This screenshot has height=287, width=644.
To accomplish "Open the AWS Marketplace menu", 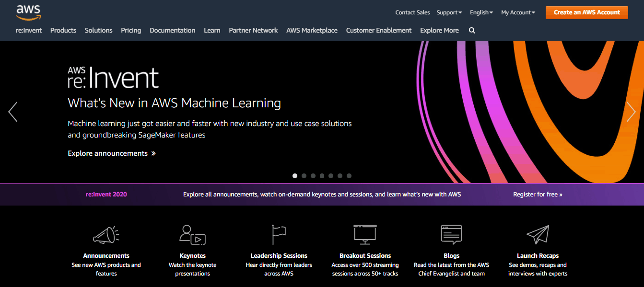I will [x=312, y=30].
